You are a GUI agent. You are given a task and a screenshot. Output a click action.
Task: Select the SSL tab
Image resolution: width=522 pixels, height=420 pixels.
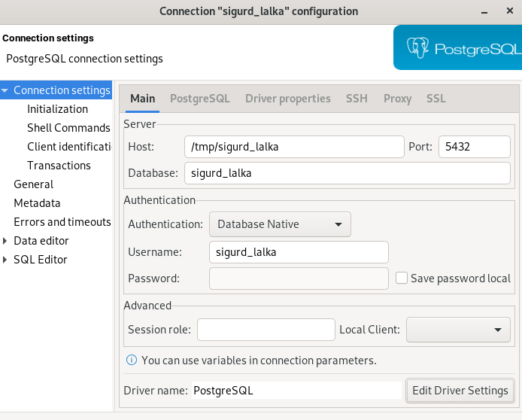coord(436,99)
